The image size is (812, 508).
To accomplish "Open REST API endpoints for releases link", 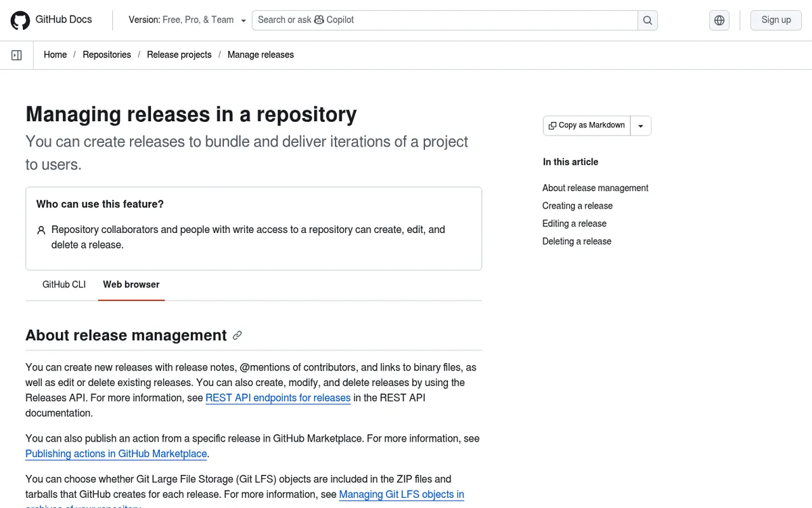I will pyautogui.click(x=278, y=398).
